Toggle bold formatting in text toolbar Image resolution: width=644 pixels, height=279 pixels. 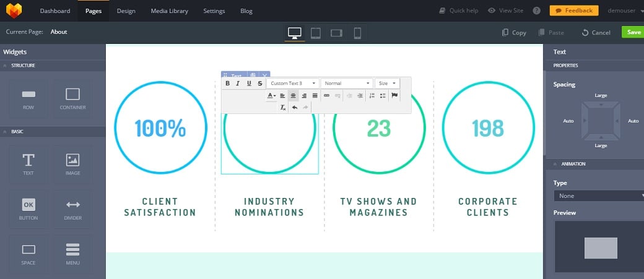pyautogui.click(x=227, y=84)
